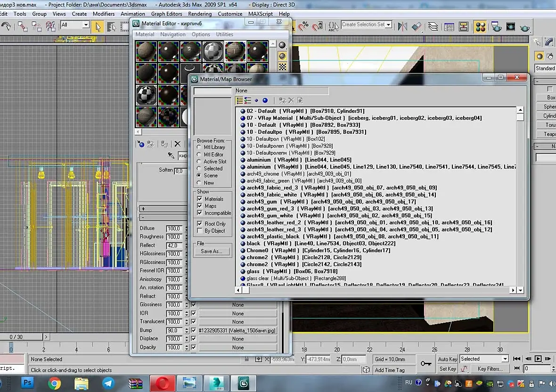Toggle the Root Only checkbox

(200, 224)
